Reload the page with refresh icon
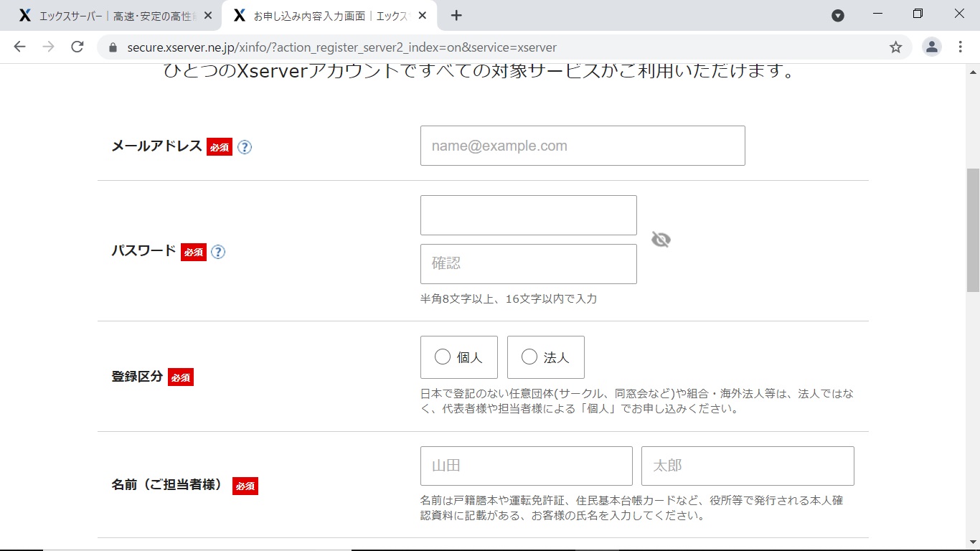Screen dimensions: 980x551 click(x=77, y=47)
